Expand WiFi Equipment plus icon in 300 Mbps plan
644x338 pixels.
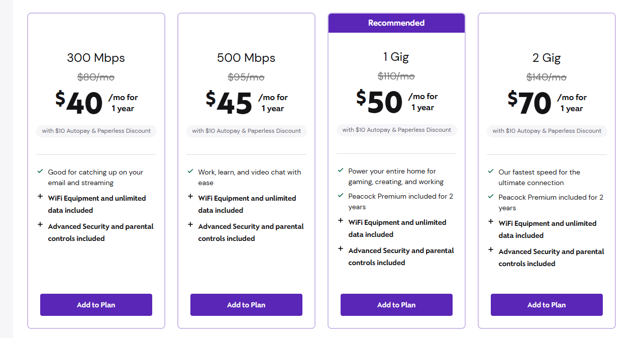coord(40,196)
